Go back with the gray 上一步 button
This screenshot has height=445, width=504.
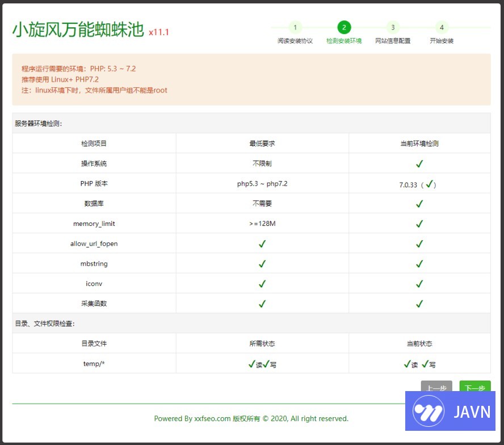pos(436,388)
